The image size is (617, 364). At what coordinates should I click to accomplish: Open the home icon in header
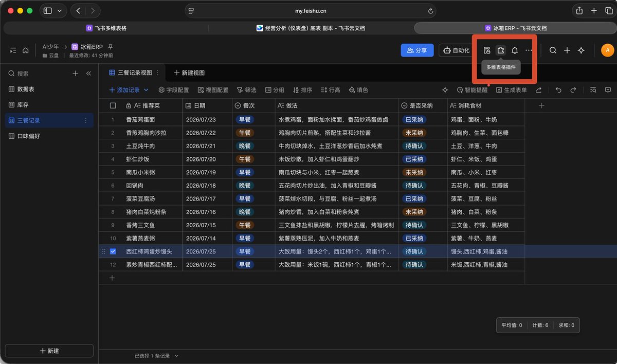click(25, 50)
